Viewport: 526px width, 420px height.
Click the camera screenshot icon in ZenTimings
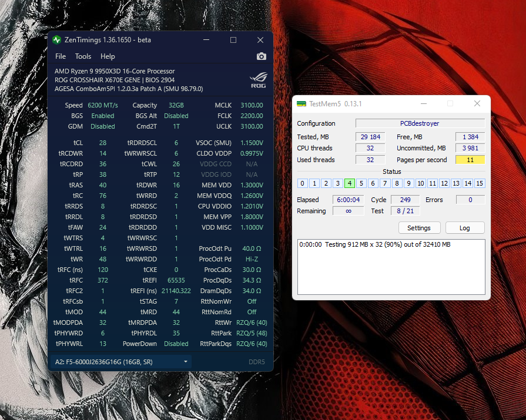(x=261, y=56)
